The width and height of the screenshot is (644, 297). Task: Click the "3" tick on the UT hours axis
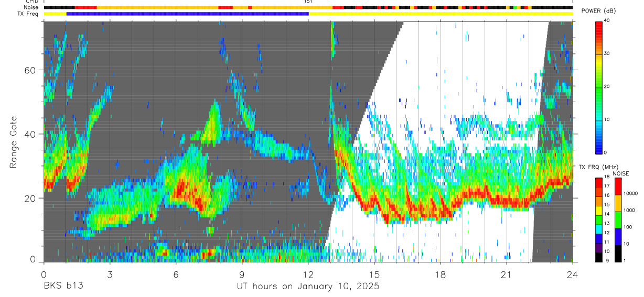pyautogui.click(x=109, y=275)
